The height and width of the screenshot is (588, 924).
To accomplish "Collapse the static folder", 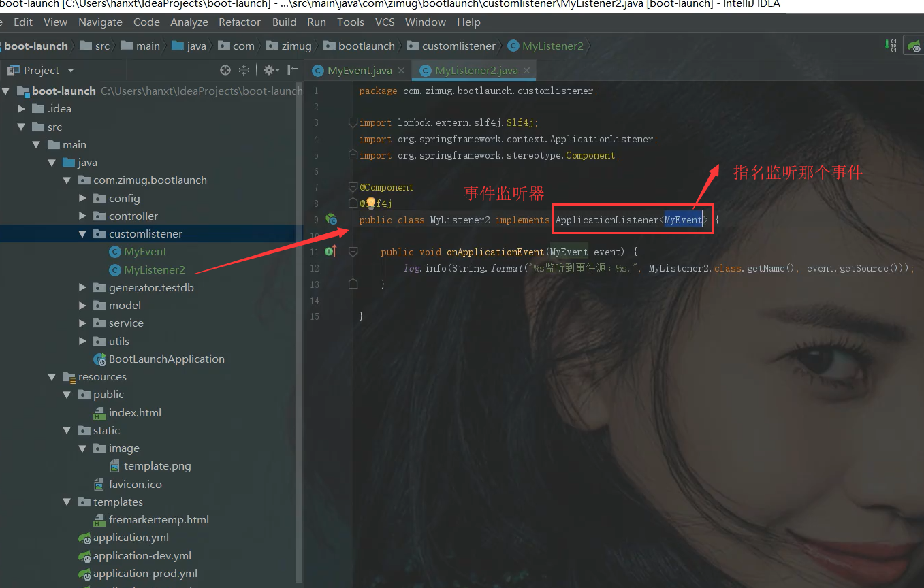I will tap(67, 430).
